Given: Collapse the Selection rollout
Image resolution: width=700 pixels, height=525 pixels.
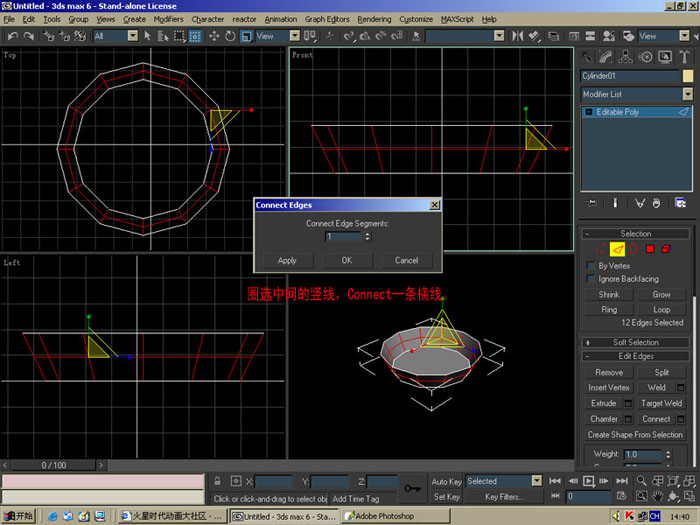Looking at the screenshot, I should click(635, 234).
